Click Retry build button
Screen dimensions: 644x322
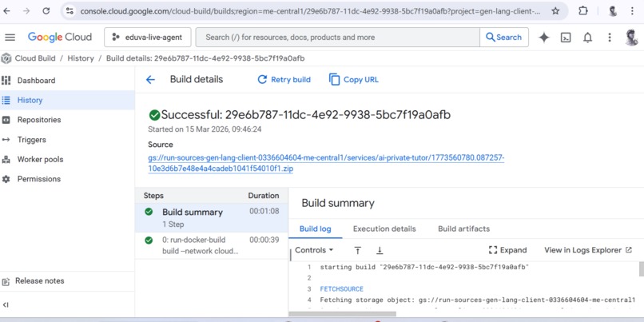(284, 80)
